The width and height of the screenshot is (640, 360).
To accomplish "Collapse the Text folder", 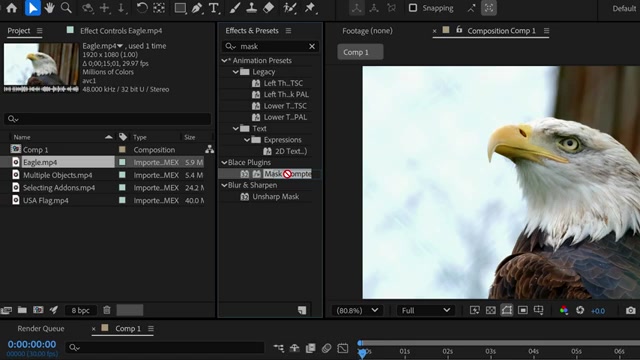I will click(236, 129).
